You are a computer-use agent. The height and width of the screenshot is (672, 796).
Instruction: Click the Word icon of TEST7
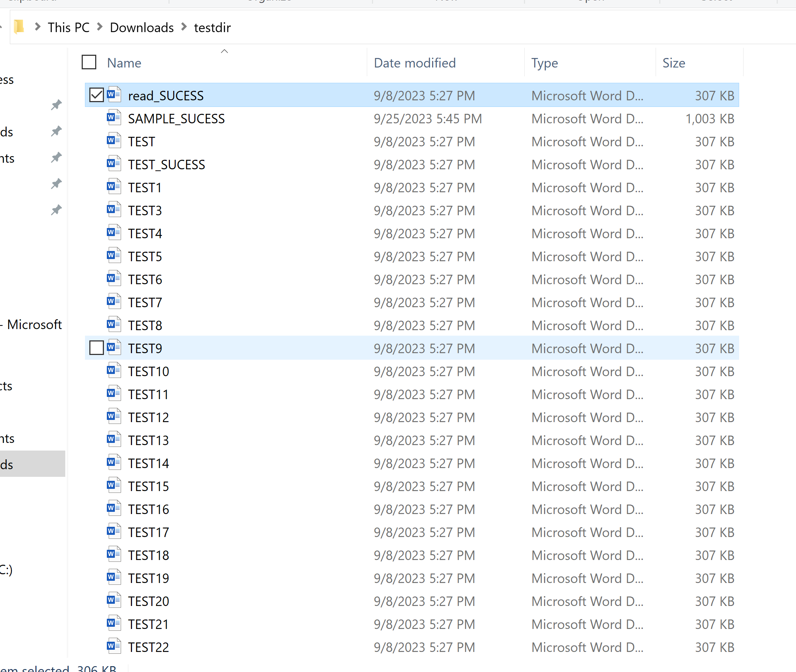tap(114, 301)
